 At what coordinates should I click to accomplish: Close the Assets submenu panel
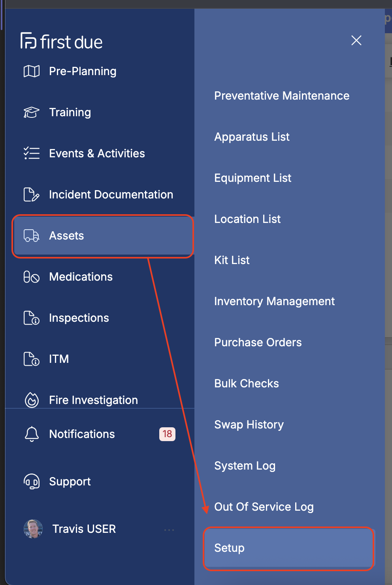click(356, 40)
